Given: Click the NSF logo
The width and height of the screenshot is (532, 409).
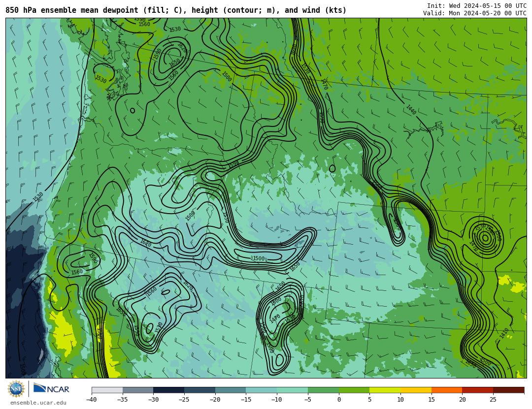Looking at the screenshot, I should [x=16, y=389].
